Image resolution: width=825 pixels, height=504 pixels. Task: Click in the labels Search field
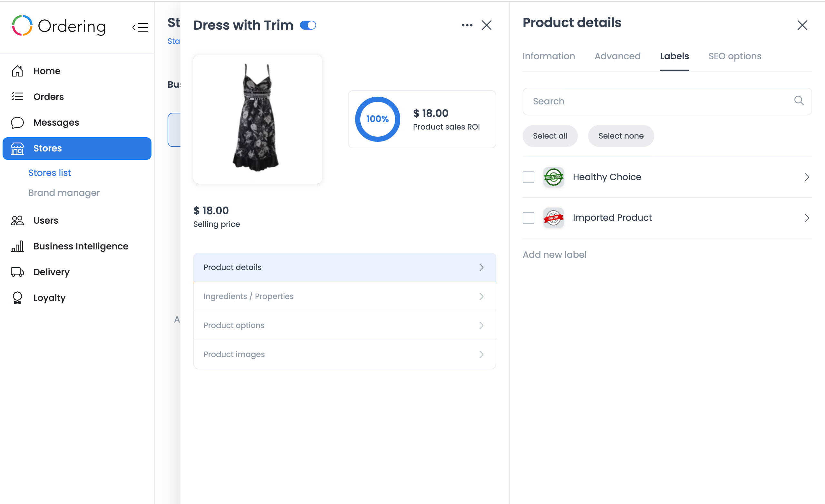pyautogui.click(x=667, y=101)
